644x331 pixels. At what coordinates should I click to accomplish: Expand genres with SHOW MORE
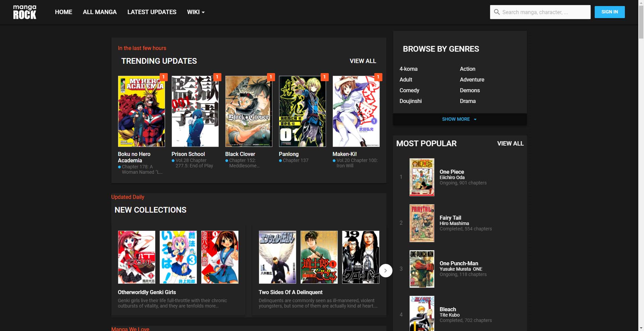460,119
